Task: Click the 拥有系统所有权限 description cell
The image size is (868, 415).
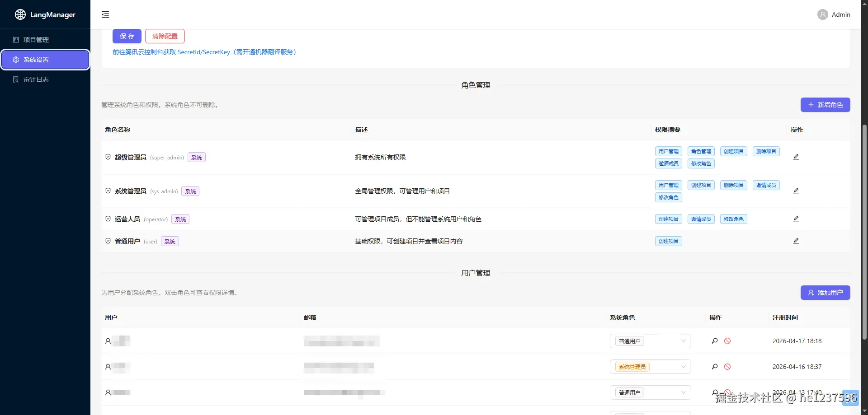Action: pyautogui.click(x=380, y=157)
